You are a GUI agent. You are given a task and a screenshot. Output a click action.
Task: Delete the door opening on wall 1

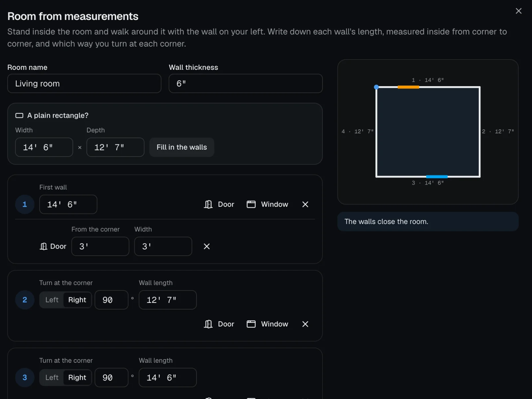[x=206, y=246]
